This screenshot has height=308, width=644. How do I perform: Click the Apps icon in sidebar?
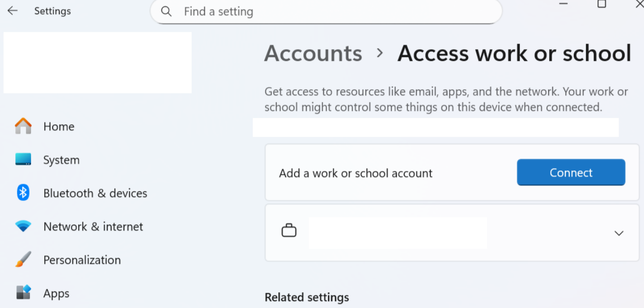pyautogui.click(x=23, y=293)
